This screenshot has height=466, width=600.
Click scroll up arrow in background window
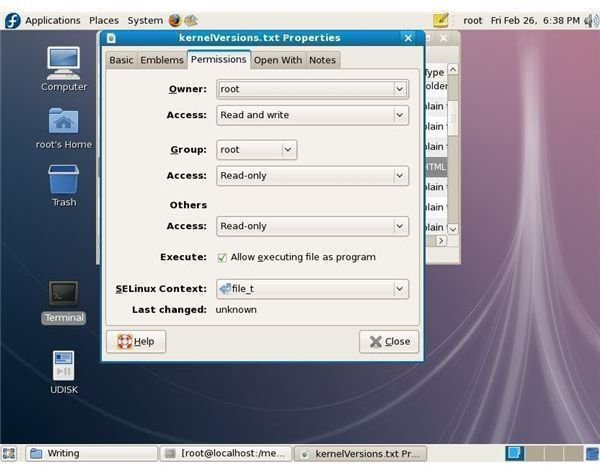[x=453, y=69]
